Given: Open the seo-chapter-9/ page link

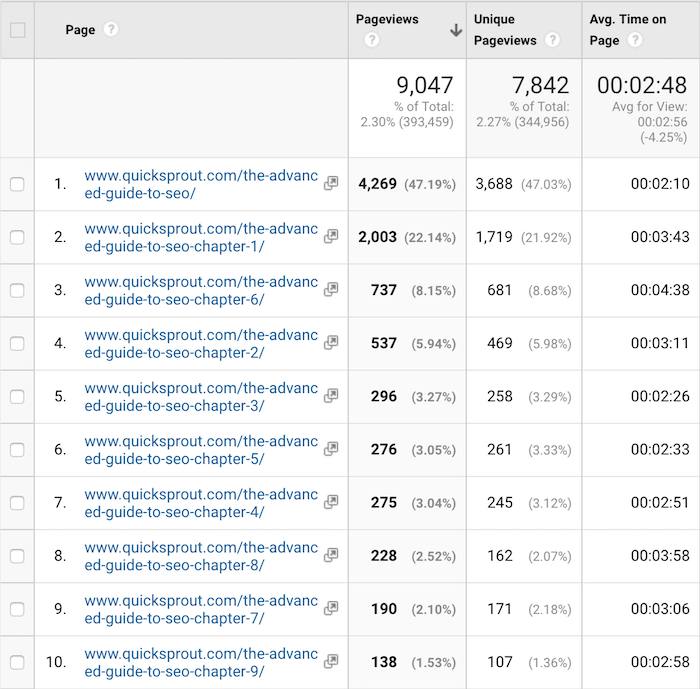Looking at the screenshot, I should coord(201,662).
